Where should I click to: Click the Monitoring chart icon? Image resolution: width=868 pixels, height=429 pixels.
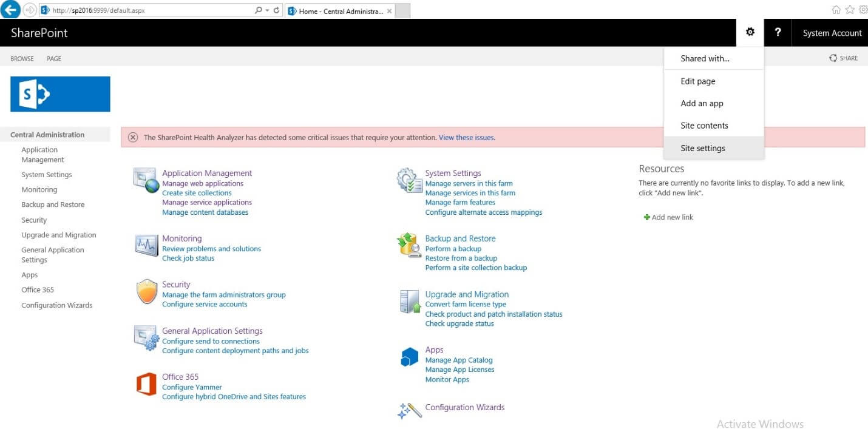click(146, 245)
